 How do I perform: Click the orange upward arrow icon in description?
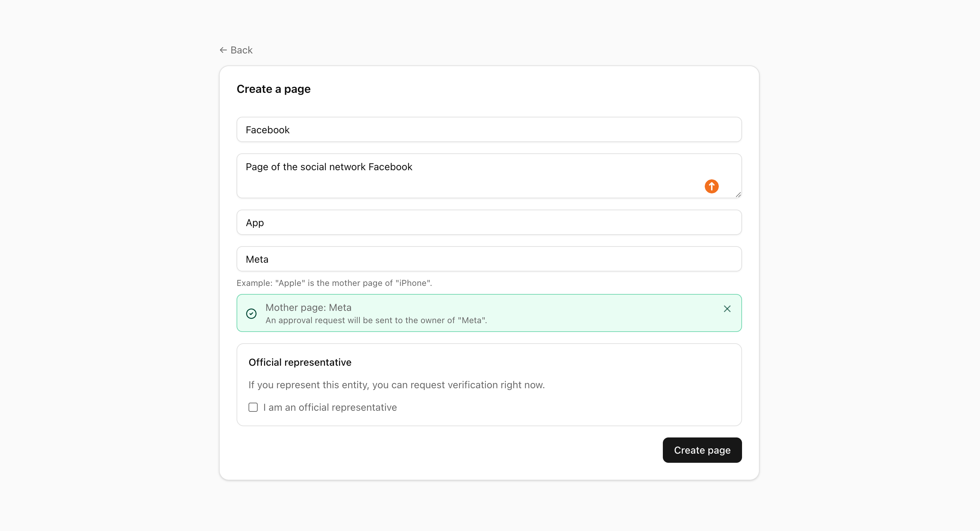(711, 186)
